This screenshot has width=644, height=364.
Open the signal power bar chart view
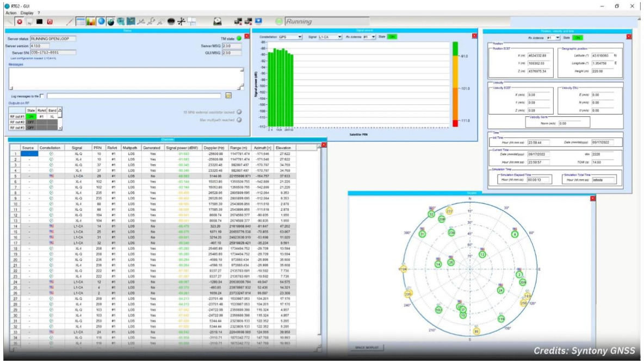click(90, 21)
